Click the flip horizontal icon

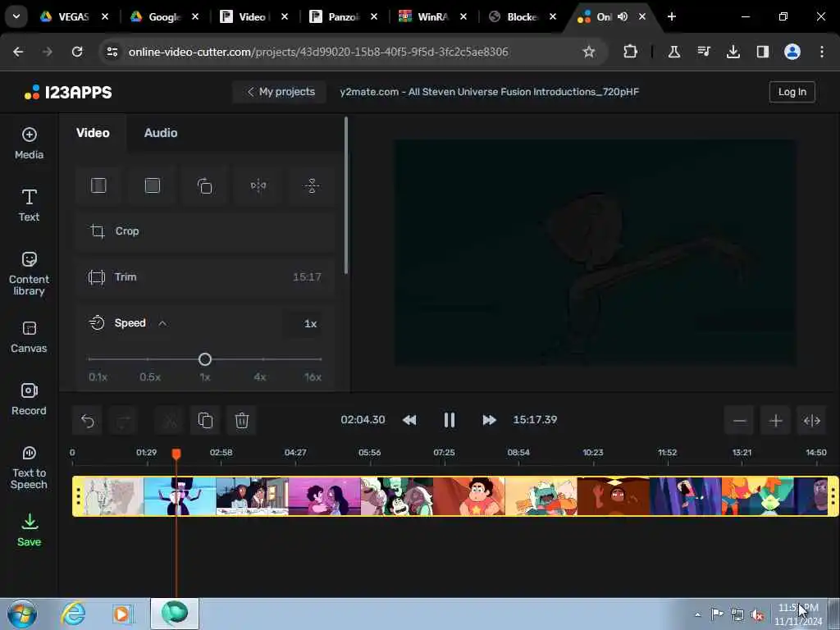pos(258,185)
